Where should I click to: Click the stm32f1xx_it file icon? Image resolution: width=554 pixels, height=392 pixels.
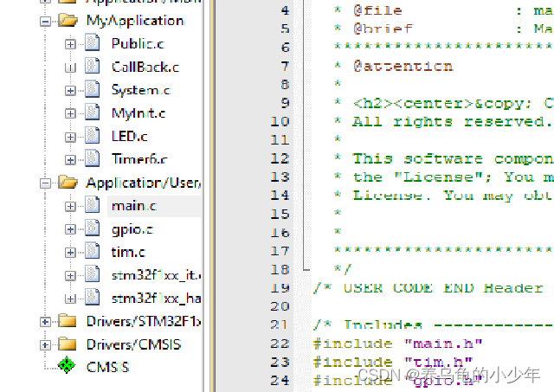[x=93, y=274]
